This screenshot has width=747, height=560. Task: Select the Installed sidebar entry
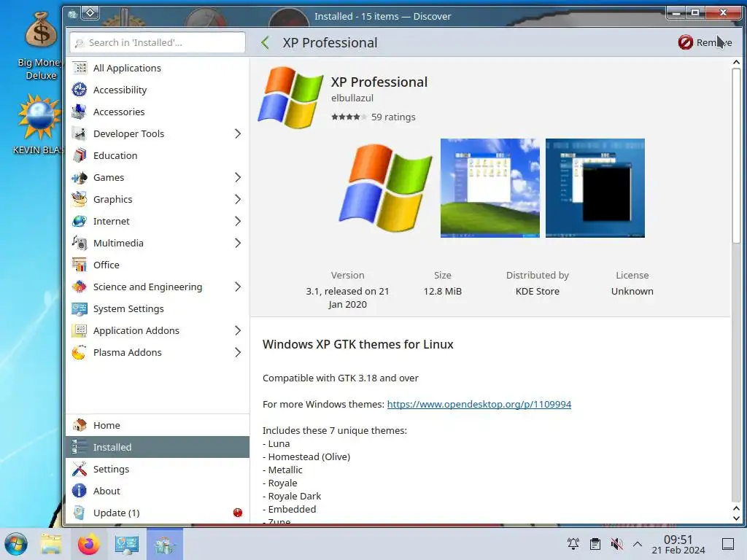tap(158, 447)
